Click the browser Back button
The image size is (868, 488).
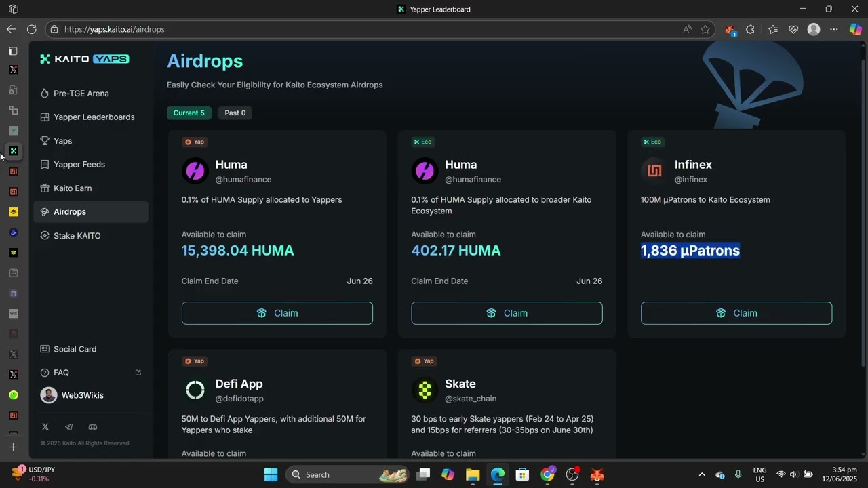pyautogui.click(x=11, y=29)
